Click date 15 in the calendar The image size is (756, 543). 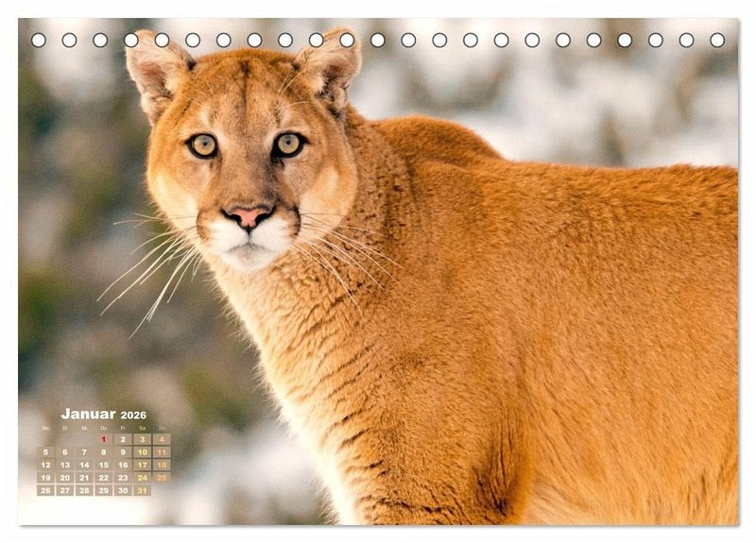click(103, 465)
